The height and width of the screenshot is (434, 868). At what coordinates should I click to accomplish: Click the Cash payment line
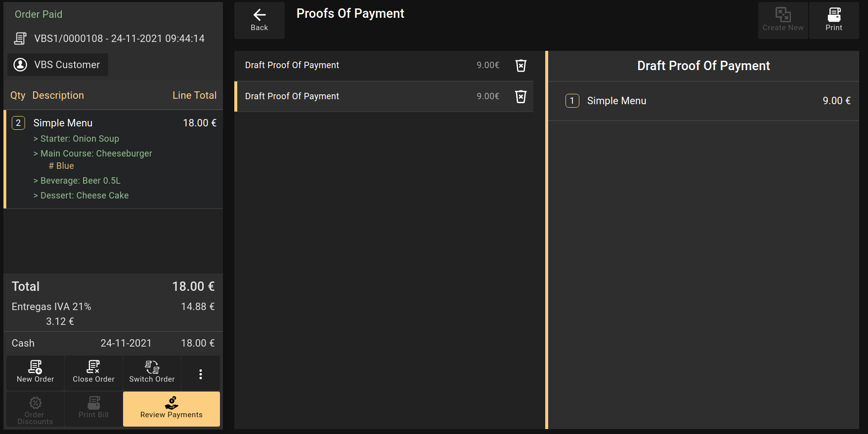(x=113, y=343)
